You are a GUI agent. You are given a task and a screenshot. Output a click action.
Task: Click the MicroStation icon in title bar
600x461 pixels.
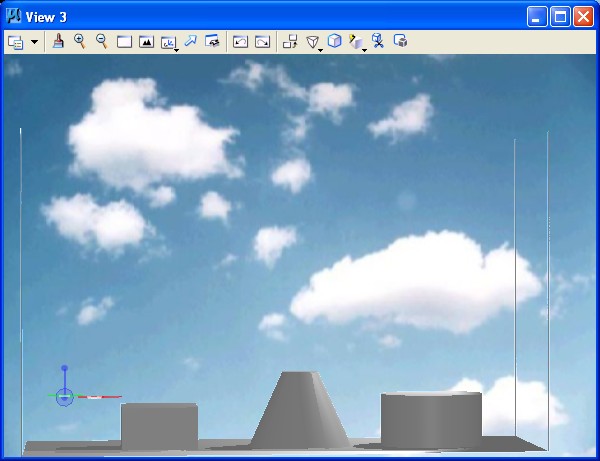13,16
